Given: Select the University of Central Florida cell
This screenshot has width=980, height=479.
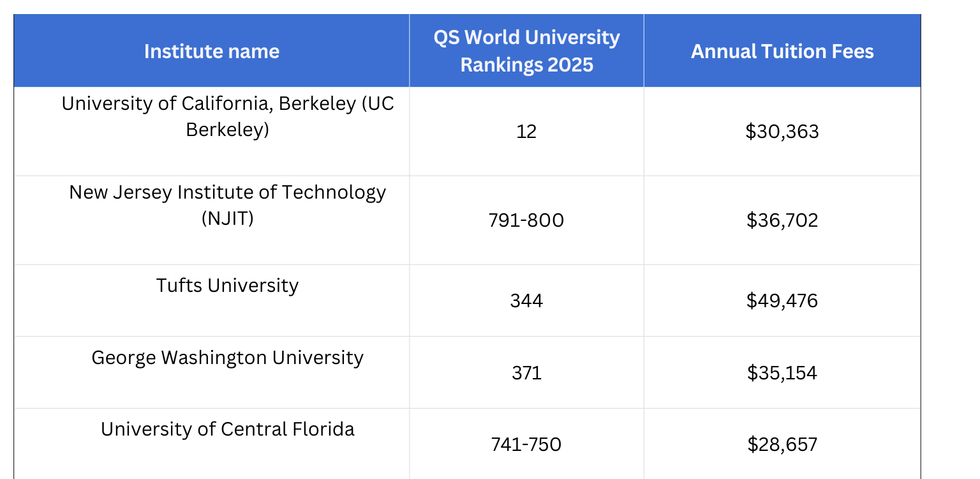Looking at the screenshot, I should 228,429.
